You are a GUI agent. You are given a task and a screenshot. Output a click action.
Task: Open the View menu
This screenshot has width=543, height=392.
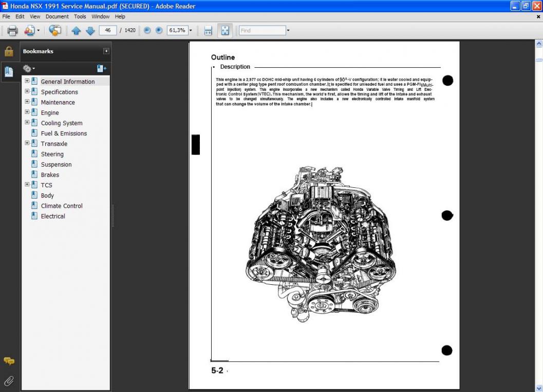coord(34,16)
